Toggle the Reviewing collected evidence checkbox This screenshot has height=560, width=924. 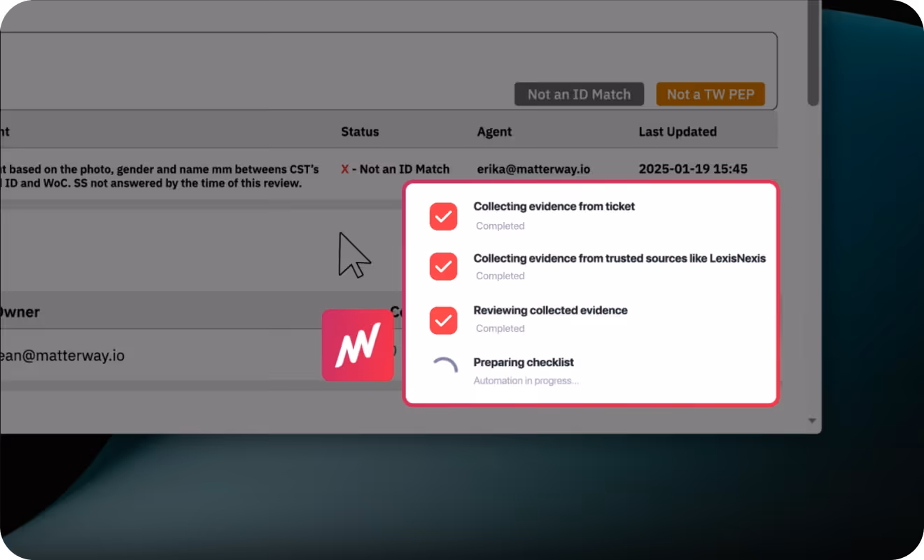[443, 320]
